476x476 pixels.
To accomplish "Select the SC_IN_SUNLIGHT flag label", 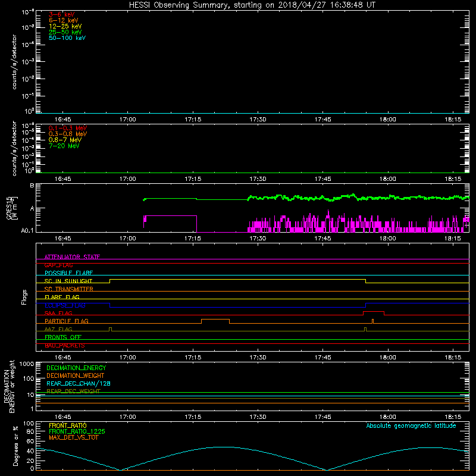I will coord(68,281).
